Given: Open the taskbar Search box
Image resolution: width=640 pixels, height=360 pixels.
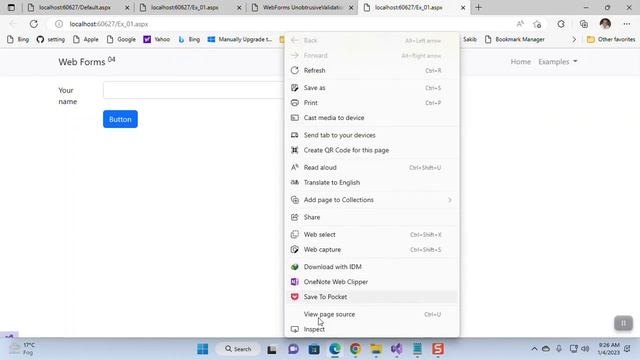Looking at the screenshot, I should click(238, 349).
